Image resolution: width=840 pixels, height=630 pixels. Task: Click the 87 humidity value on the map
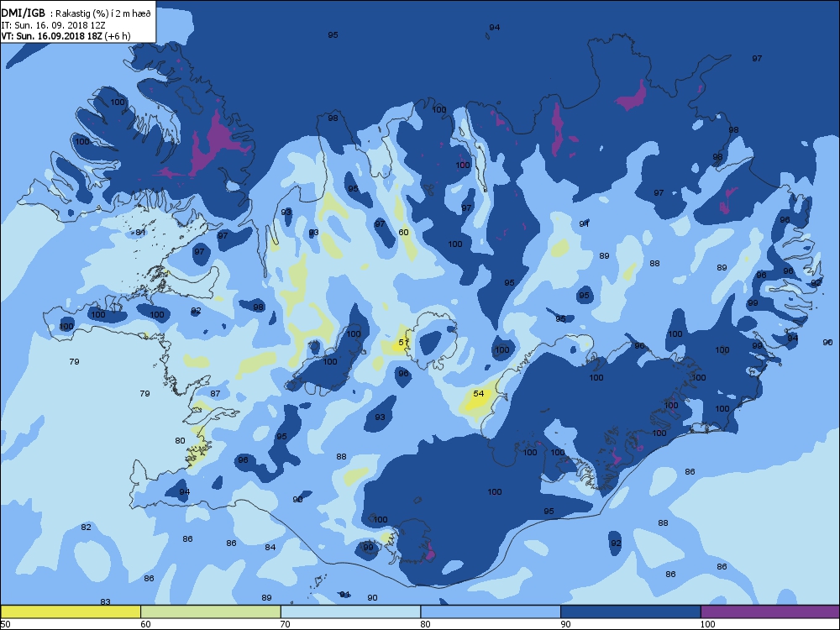pyautogui.click(x=215, y=393)
